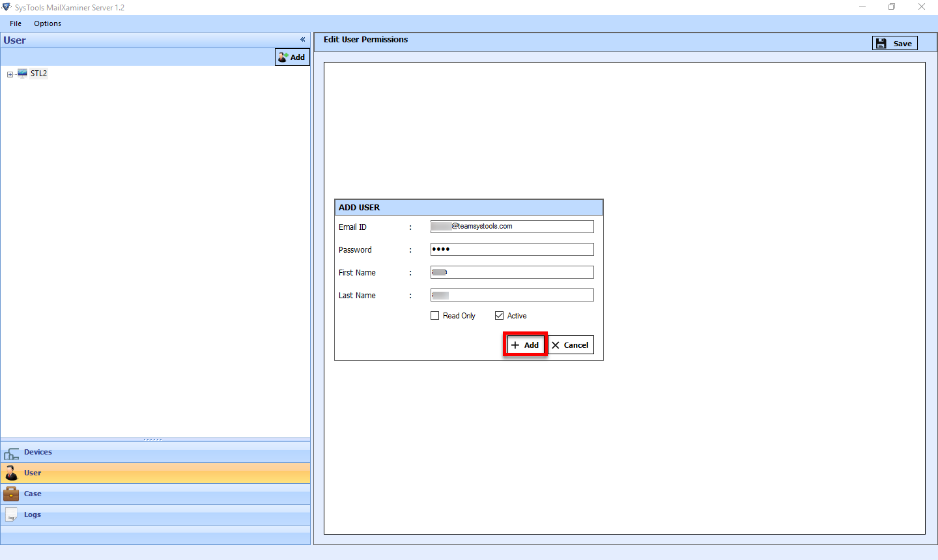
Task: Click the Last Name input field
Action: [x=512, y=295]
